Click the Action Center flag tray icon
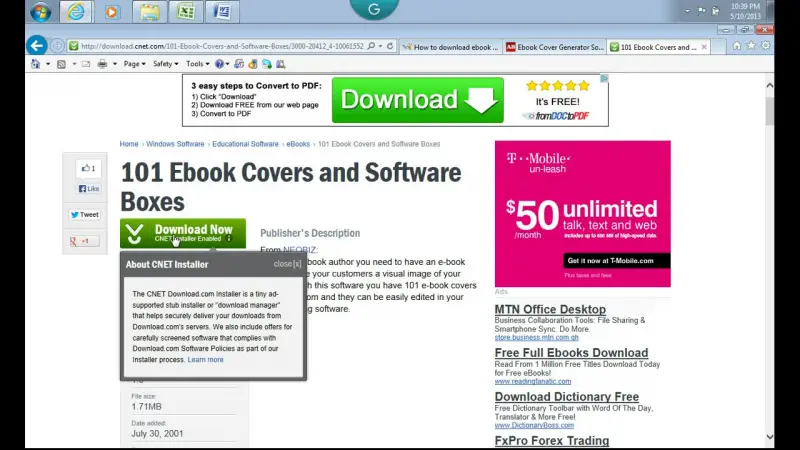The image size is (800, 450). (x=702, y=11)
